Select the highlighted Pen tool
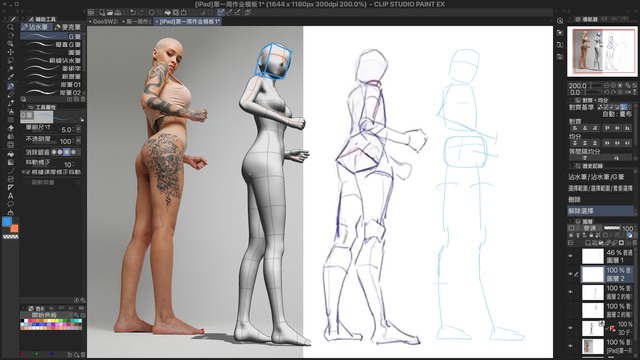 point(11,86)
